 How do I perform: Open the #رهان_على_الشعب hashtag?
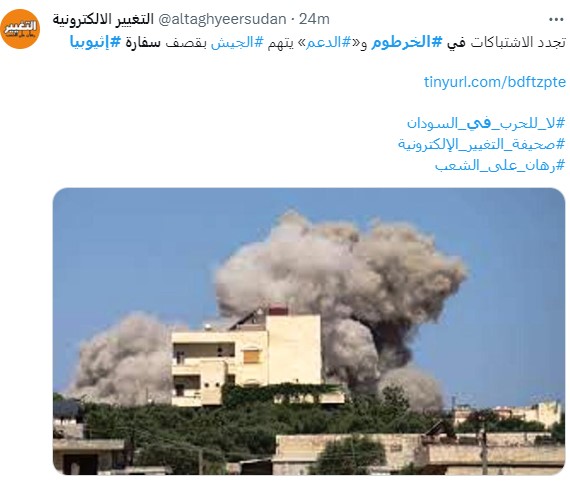pos(500,165)
